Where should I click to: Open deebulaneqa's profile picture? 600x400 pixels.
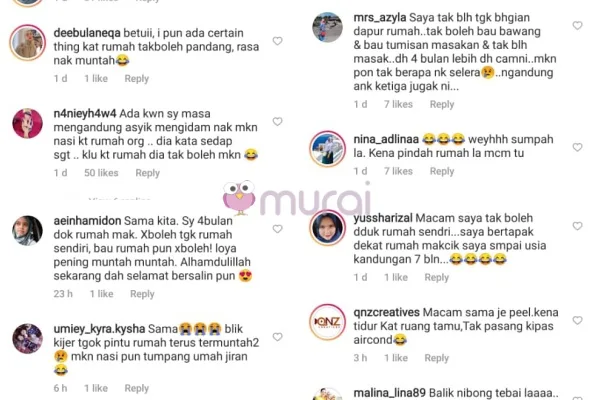28,42
